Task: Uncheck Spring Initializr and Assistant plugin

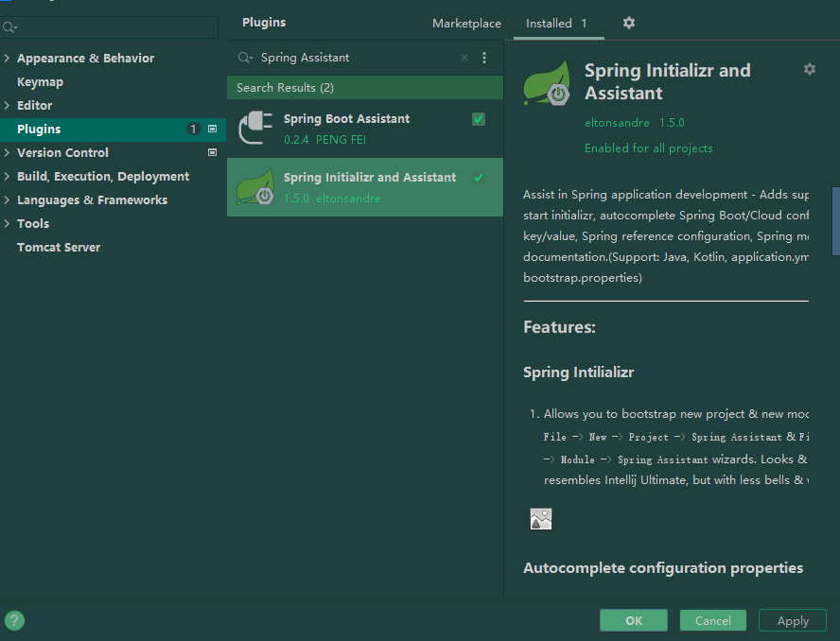Action: point(478,176)
